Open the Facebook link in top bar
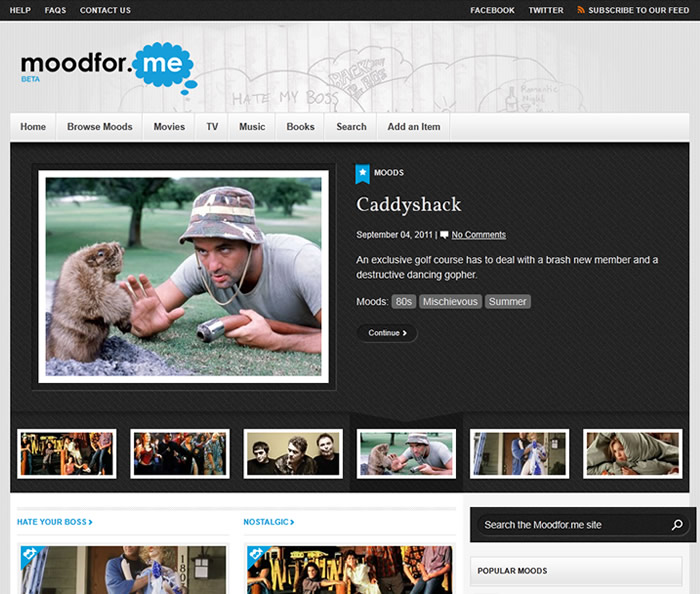This screenshot has width=700, height=594. click(492, 10)
